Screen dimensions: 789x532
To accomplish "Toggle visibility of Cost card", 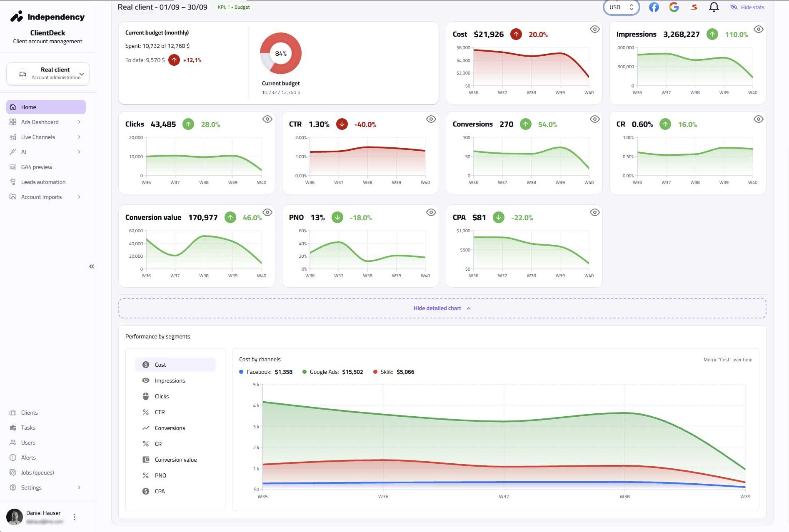I will [594, 29].
